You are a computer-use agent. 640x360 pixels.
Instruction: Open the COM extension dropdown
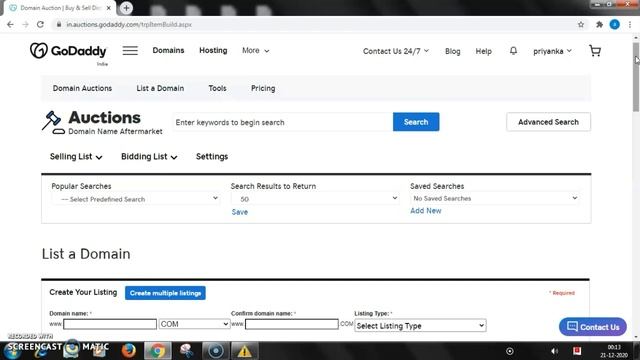[194, 324]
